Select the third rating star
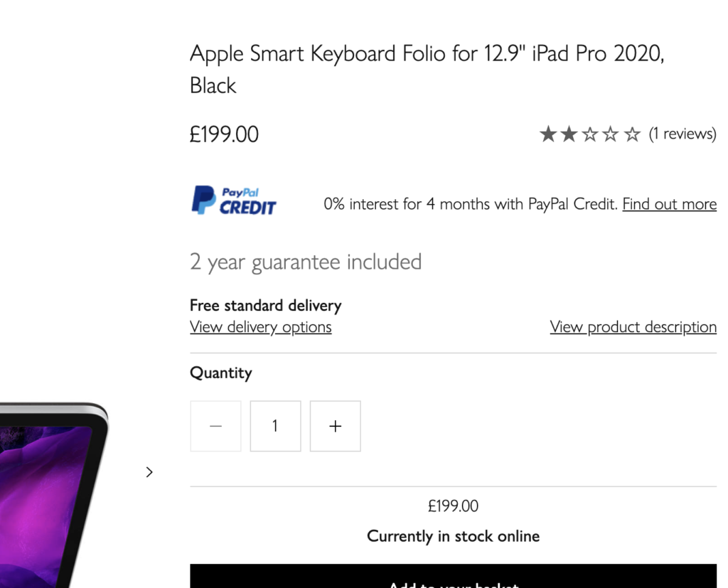 590,133
